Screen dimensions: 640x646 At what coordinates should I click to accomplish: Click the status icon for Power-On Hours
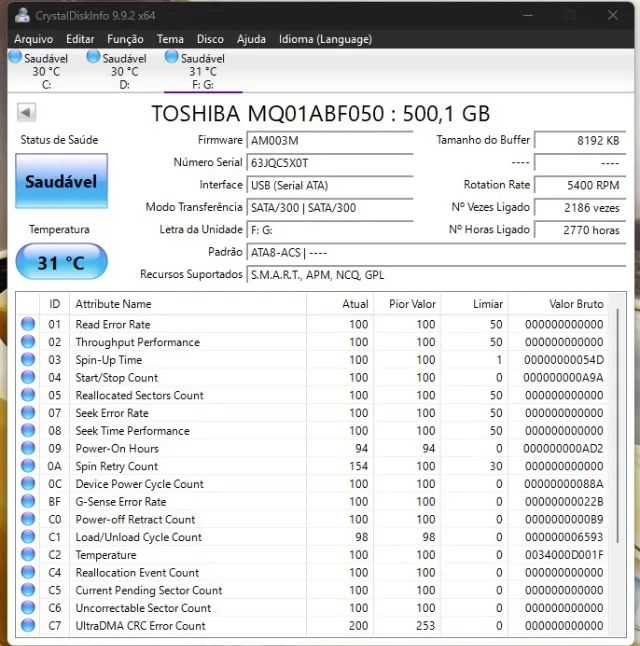[x=28, y=448]
